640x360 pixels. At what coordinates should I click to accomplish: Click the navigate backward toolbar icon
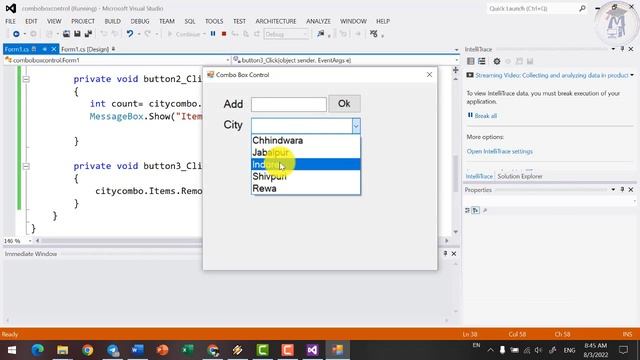click(x=16, y=34)
